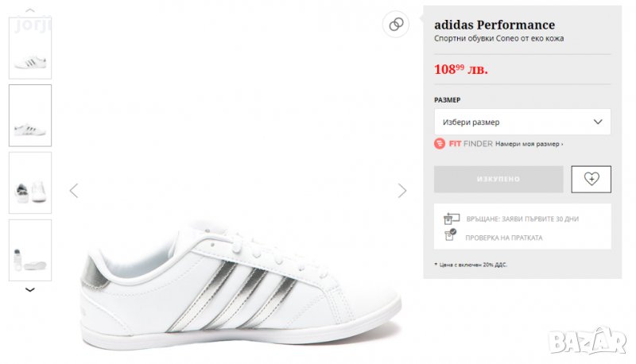
Task: Show the next product image
Action: 401,191
